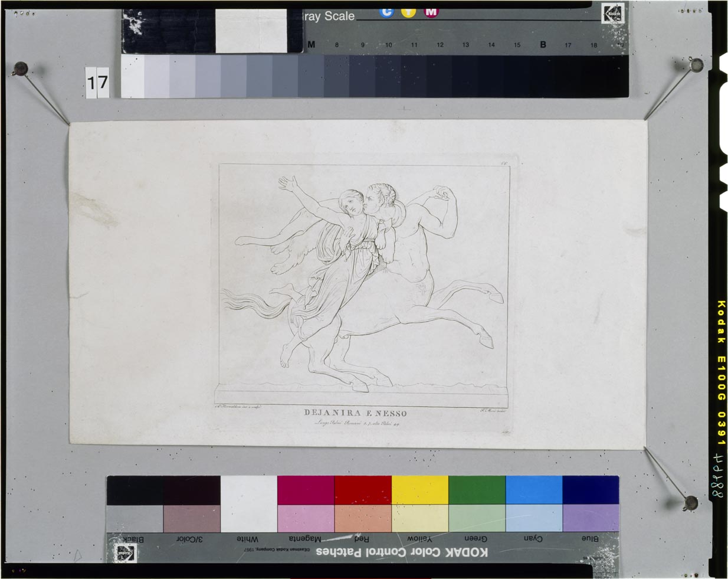
Task: Click the top-left pin head
Action: click(21, 68)
